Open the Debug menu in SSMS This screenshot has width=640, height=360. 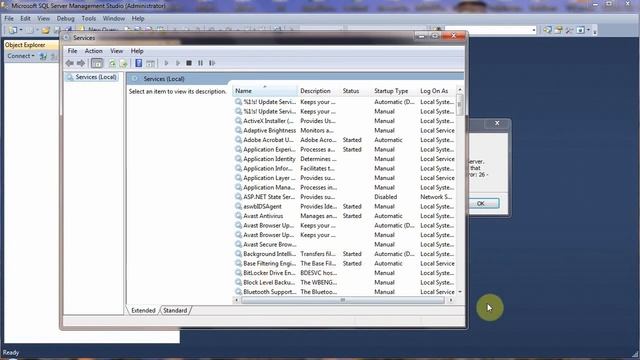(65, 18)
